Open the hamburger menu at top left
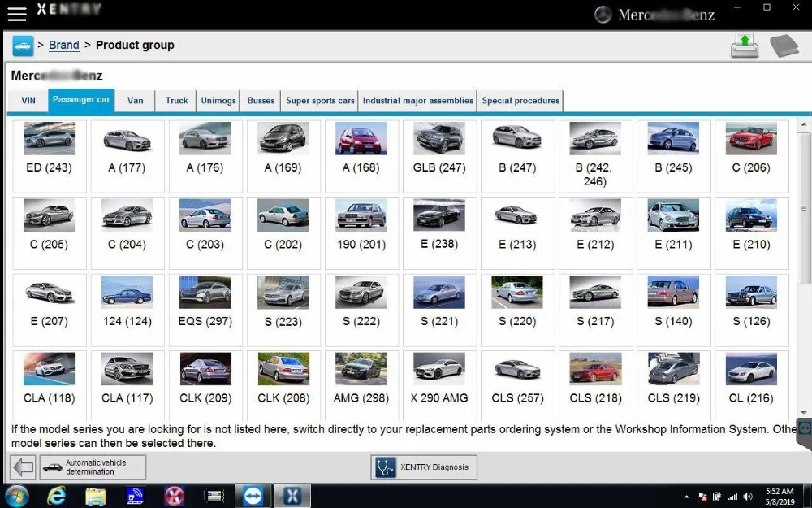 16,14
